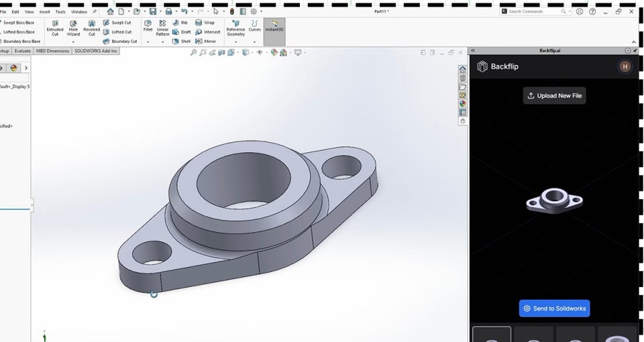Create a new document with New icon

tap(121, 11)
